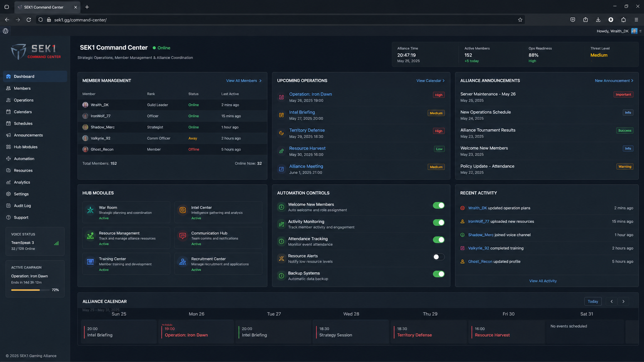Select Hub Modules in the sidebar

pyautogui.click(x=35, y=147)
